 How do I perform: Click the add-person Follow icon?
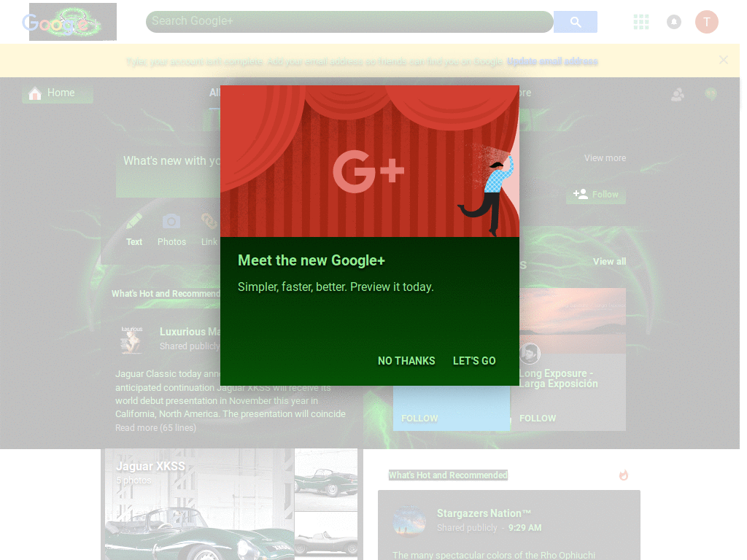click(x=580, y=194)
